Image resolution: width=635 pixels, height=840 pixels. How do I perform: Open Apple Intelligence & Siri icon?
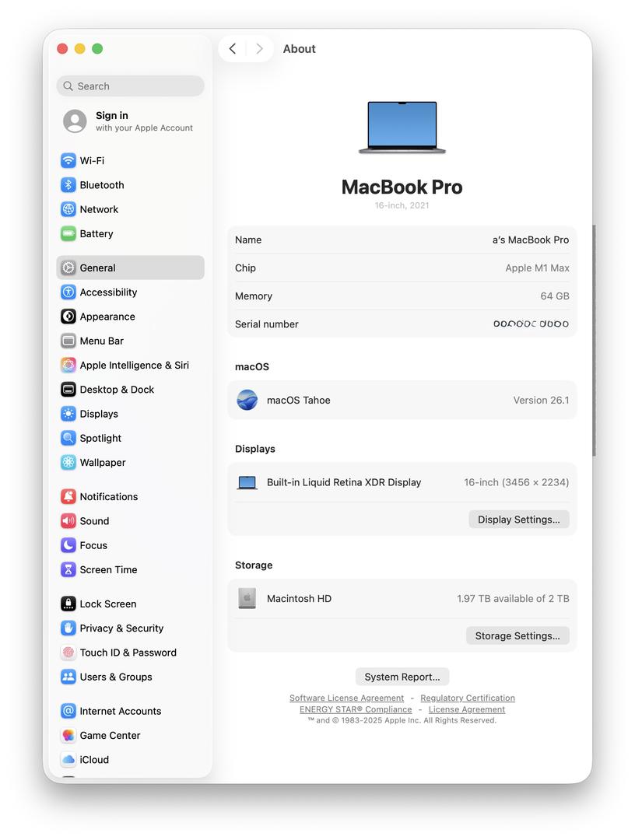pos(68,366)
